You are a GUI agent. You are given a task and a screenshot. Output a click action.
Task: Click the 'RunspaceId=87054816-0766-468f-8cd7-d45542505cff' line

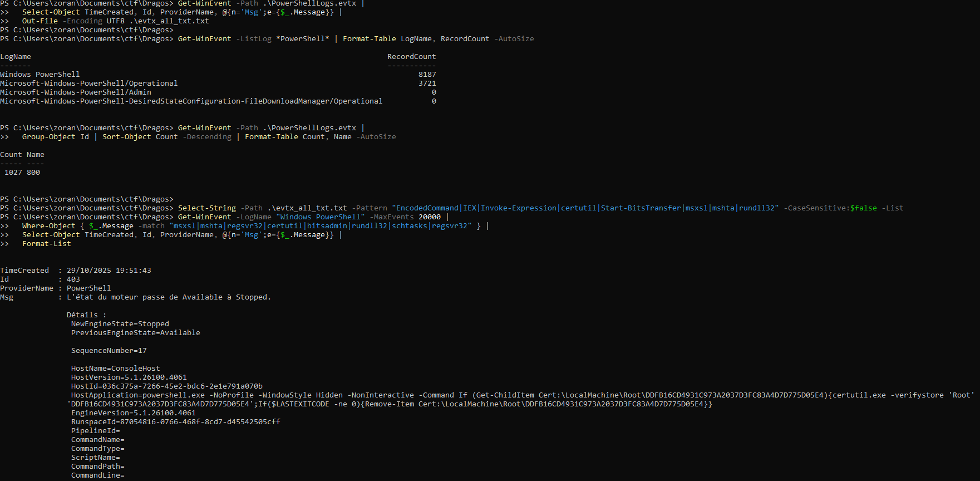click(176, 421)
